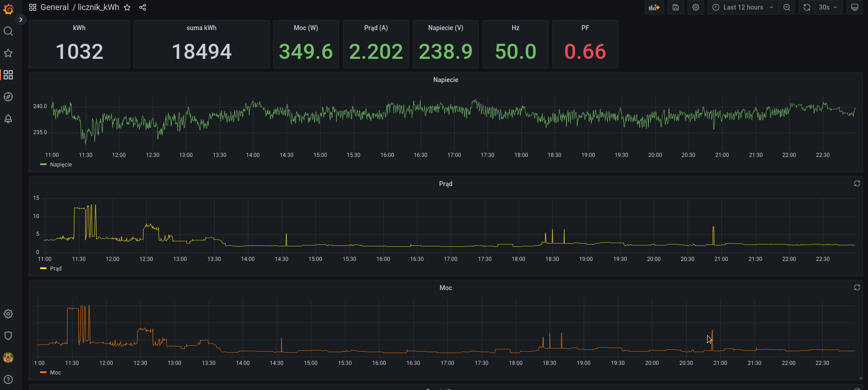Open the Last 12 hours time picker

click(743, 7)
